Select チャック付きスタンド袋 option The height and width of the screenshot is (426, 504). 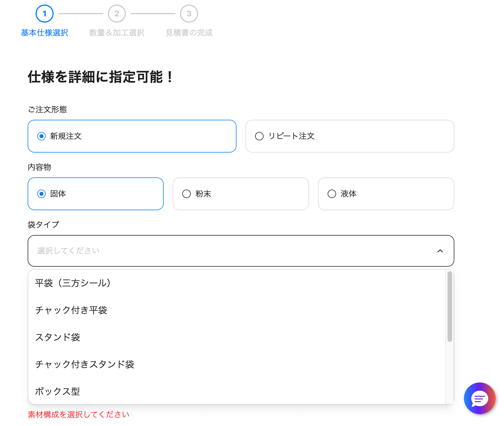click(x=85, y=364)
